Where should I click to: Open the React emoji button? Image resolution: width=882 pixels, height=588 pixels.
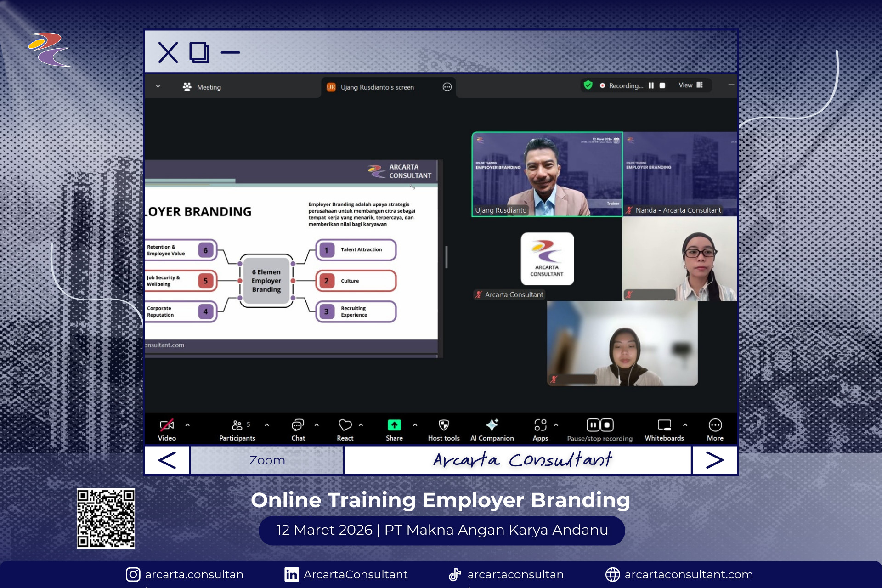tap(345, 425)
